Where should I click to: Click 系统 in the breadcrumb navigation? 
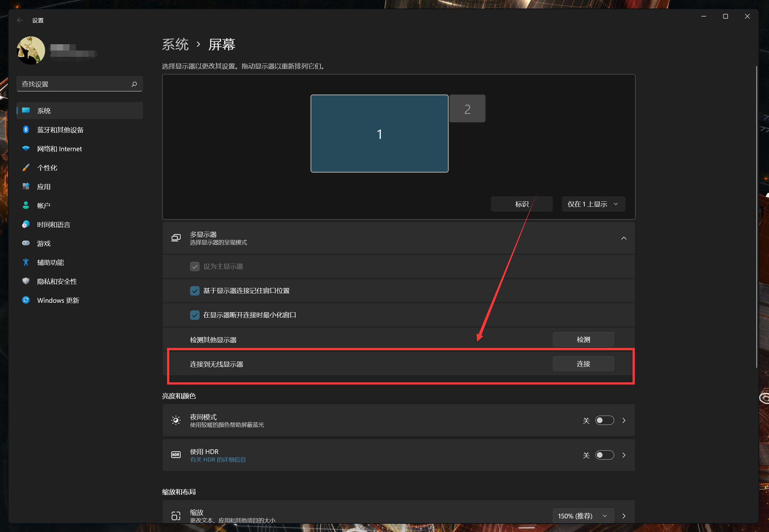[x=175, y=44]
